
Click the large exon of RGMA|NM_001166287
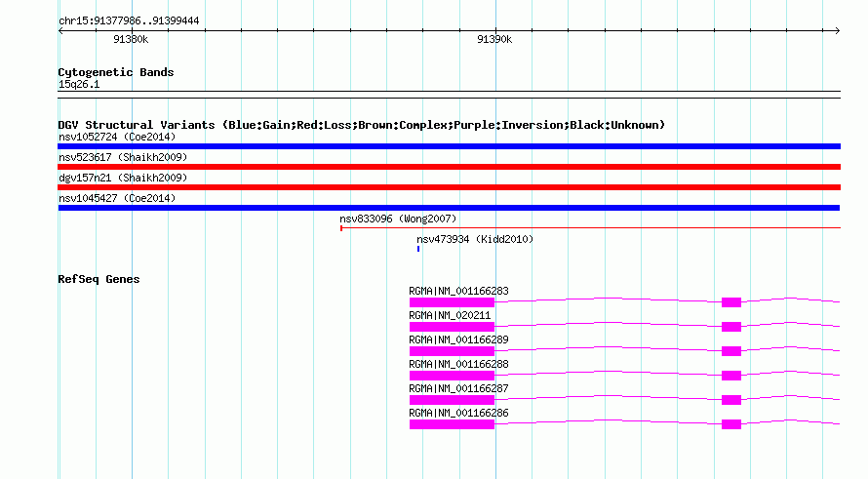pyautogui.click(x=452, y=400)
